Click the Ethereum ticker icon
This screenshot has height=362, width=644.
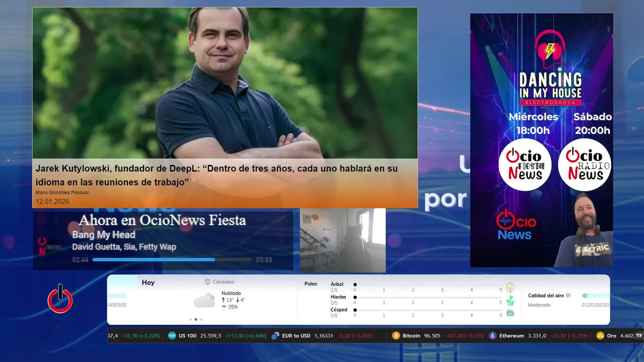click(493, 335)
